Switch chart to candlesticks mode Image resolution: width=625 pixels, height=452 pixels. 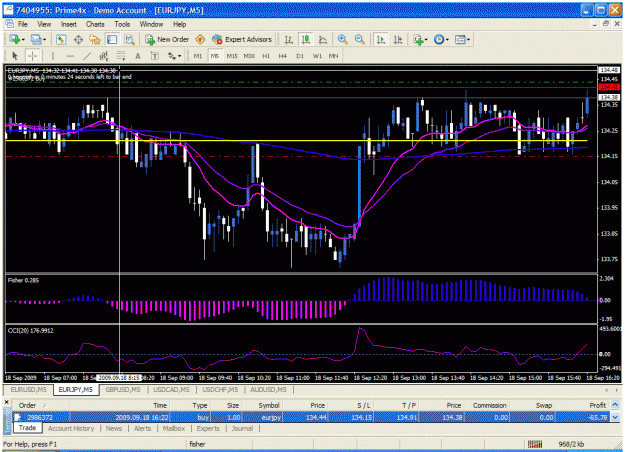point(306,39)
